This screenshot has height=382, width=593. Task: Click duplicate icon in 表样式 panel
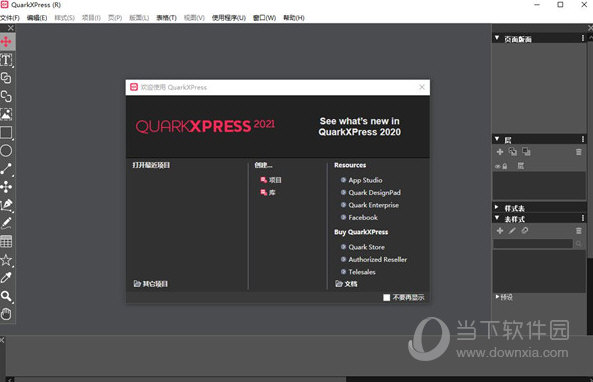coord(525,230)
